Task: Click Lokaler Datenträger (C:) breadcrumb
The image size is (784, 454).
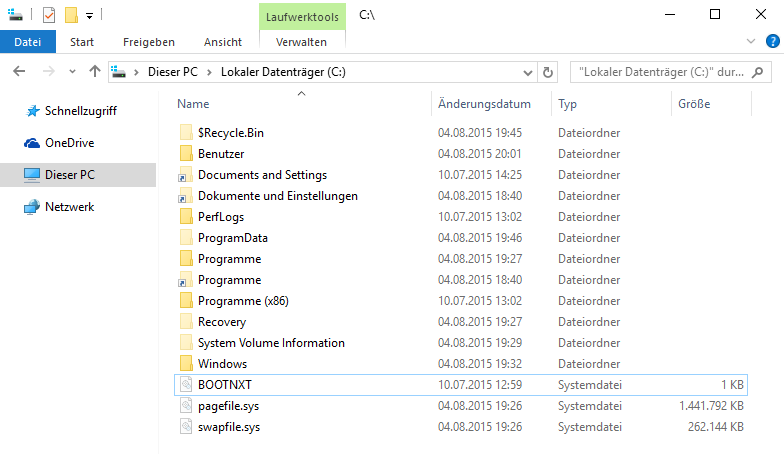Action: click(x=283, y=72)
